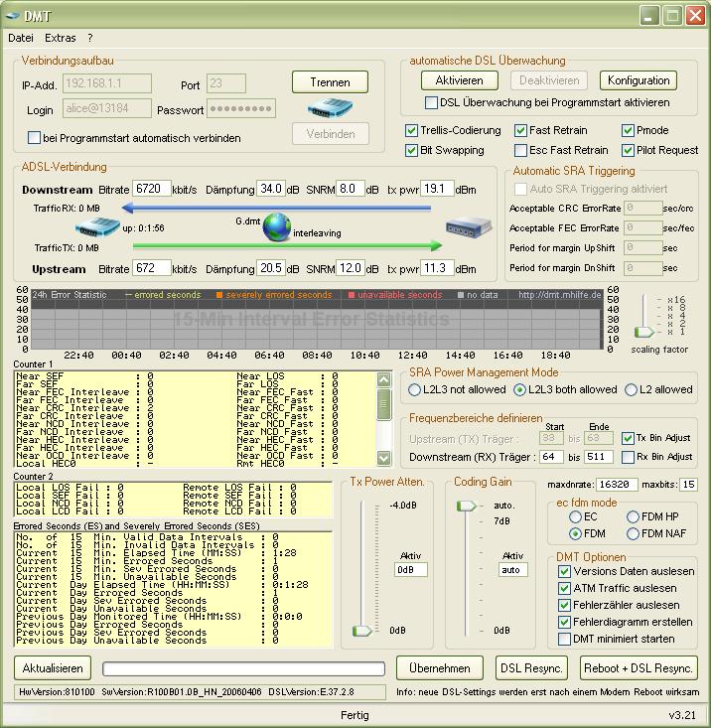Screen dimensions: 711x728
Task: Click the DMT app icon in title bar
Action: point(14,15)
